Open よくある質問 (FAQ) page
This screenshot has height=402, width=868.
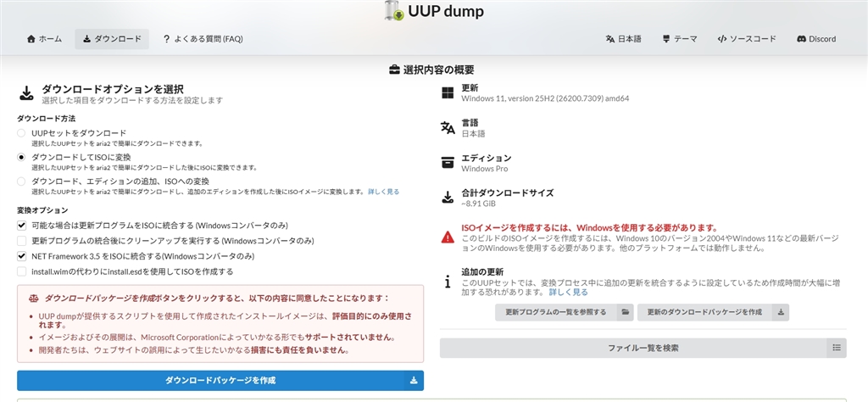click(203, 39)
